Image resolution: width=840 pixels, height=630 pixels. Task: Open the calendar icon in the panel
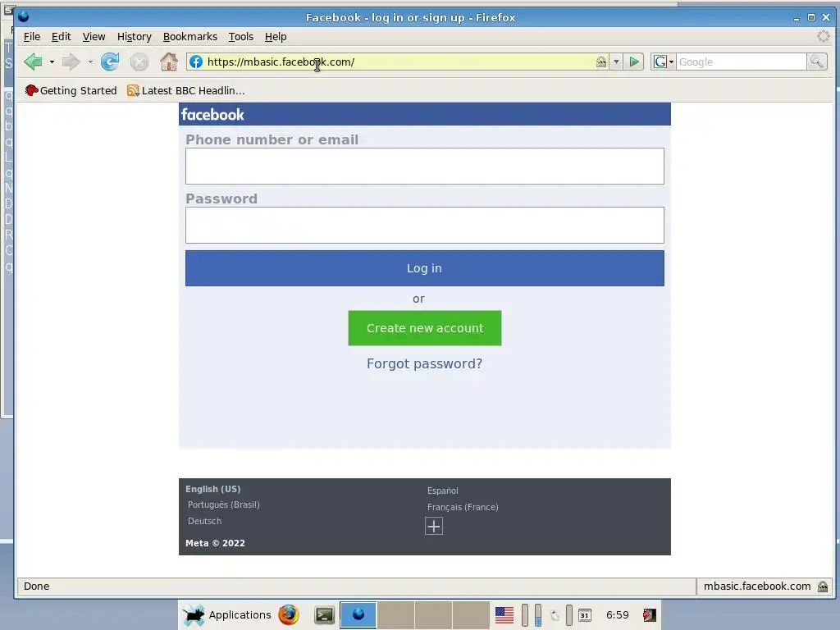click(584, 615)
